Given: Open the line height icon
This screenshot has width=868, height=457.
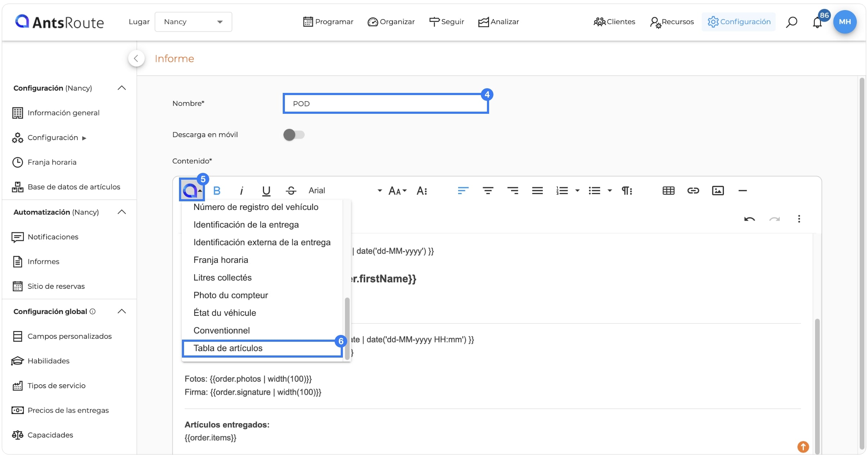Looking at the screenshot, I should point(422,191).
